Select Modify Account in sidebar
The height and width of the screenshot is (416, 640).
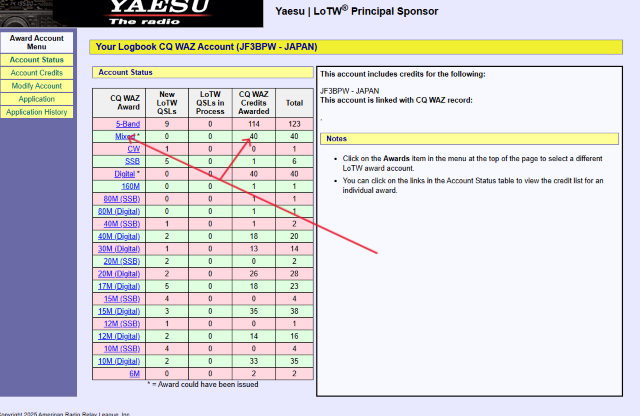pyautogui.click(x=36, y=86)
